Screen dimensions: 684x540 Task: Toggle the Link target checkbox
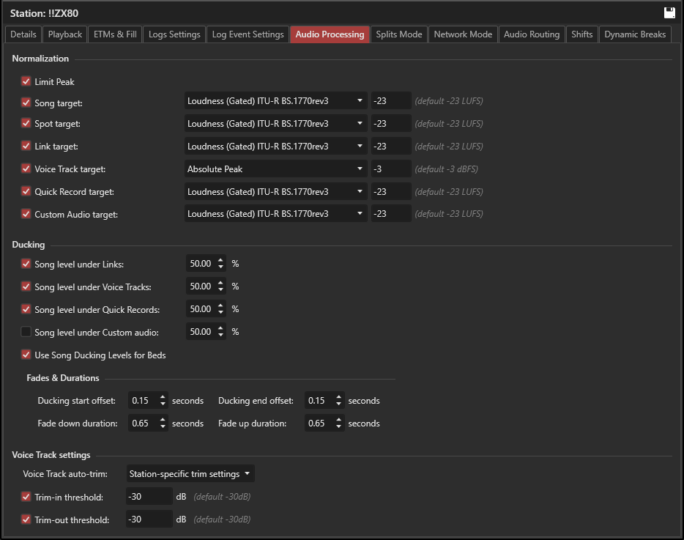coord(26,146)
